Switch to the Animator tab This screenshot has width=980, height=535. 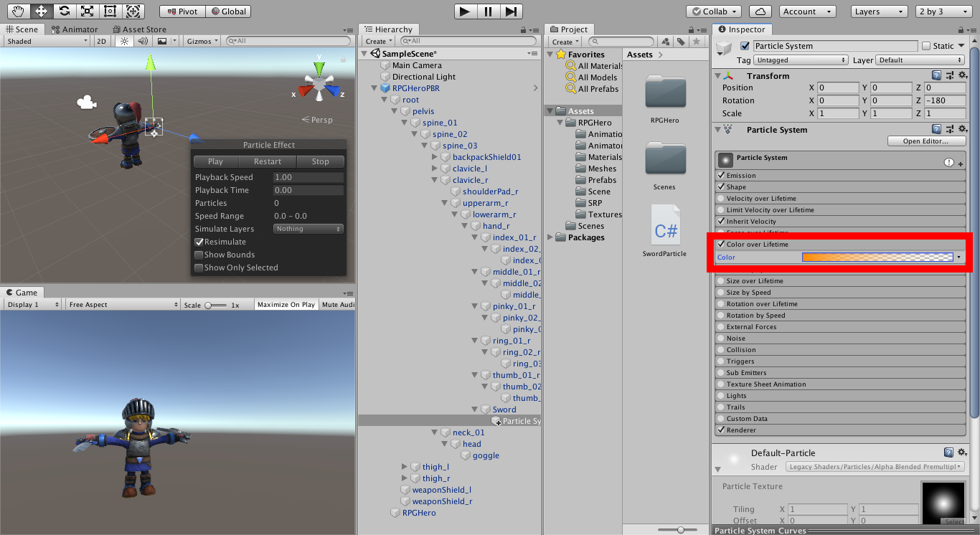[x=75, y=29]
